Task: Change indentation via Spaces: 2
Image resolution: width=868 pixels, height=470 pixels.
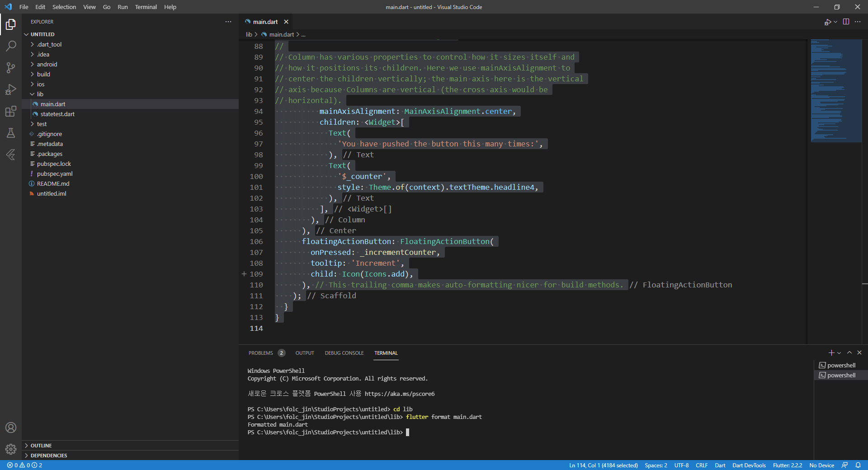Action: (x=656, y=465)
